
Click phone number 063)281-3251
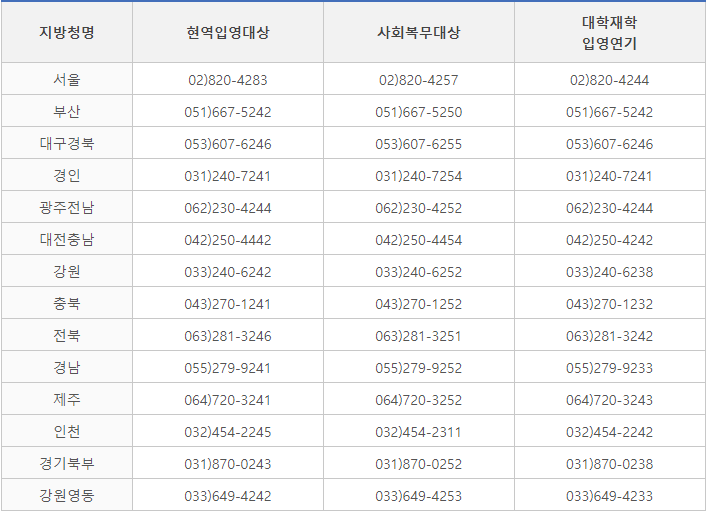(418, 336)
